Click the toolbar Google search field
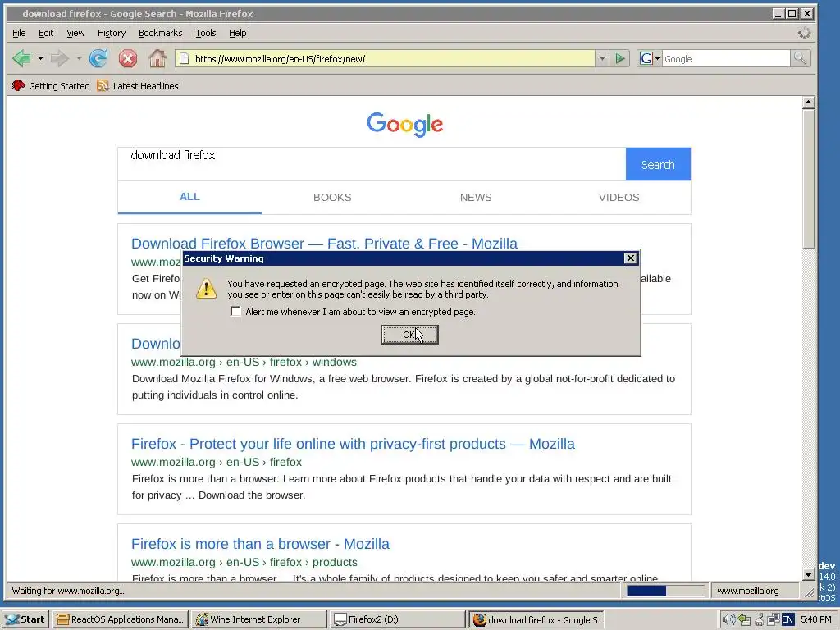This screenshot has width=840, height=630. pyautogui.click(x=726, y=58)
